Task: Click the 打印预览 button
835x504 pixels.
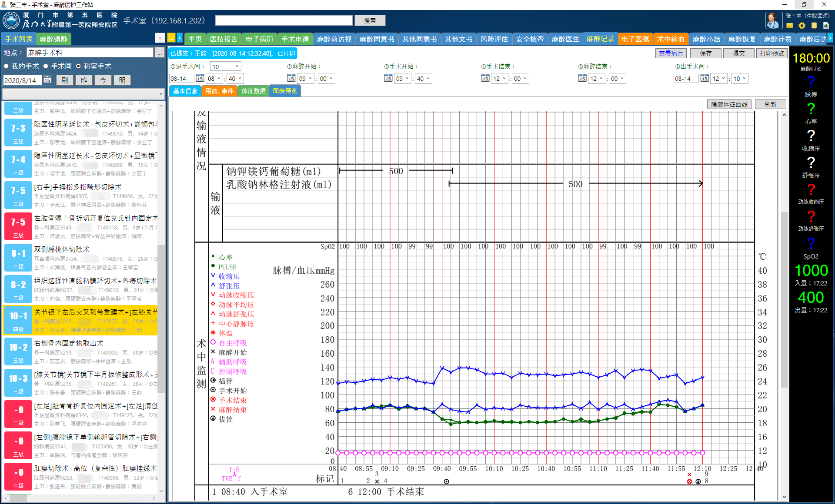Action: click(x=772, y=53)
